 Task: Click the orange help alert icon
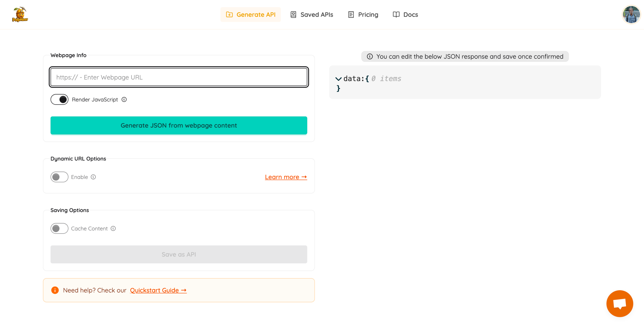55,290
